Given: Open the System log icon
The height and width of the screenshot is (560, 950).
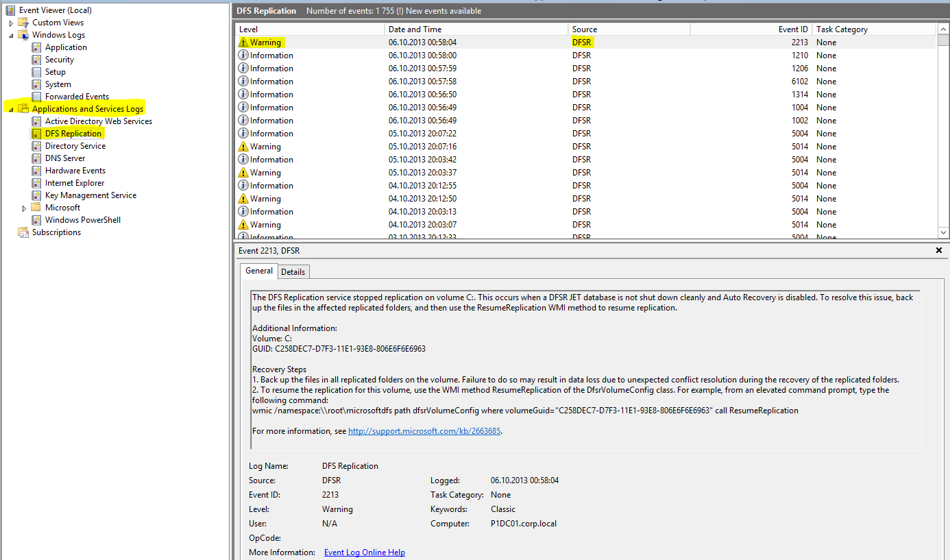Looking at the screenshot, I should (x=36, y=84).
